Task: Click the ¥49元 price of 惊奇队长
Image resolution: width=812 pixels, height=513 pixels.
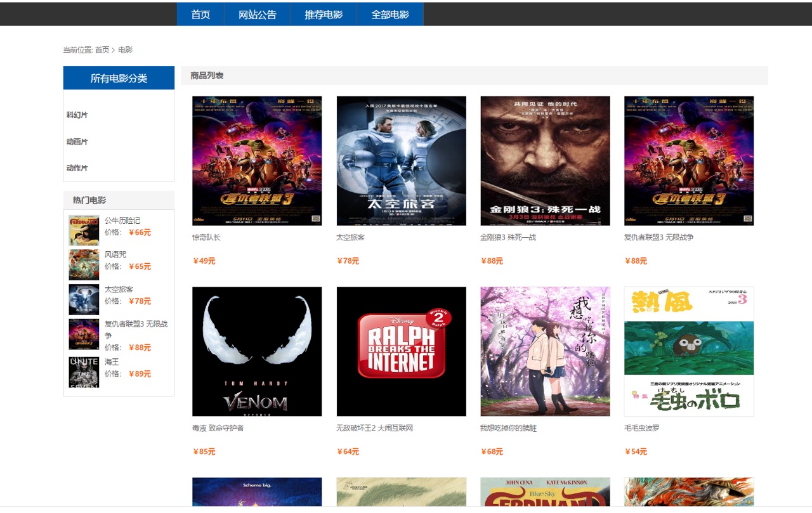Action: click(204, 261)
